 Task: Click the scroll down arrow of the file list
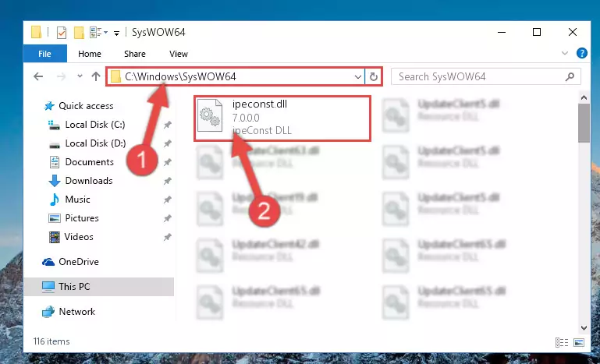click(x=584, y=327)
